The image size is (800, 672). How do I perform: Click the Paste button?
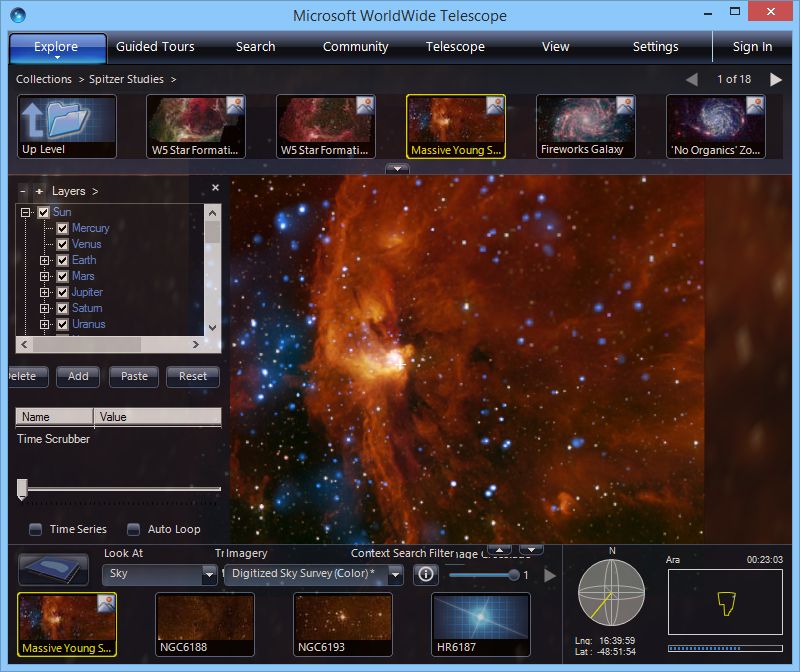tap(134, 376)
